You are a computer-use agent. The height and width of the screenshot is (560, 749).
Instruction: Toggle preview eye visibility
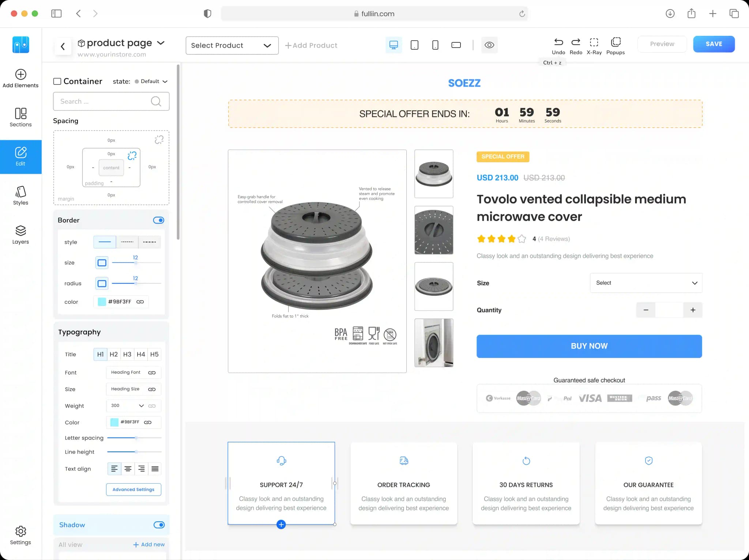(x=489, y=45)
